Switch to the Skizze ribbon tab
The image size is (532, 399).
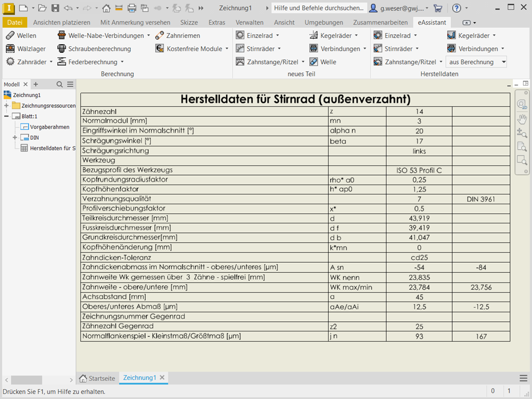click(x=189, y=22)
